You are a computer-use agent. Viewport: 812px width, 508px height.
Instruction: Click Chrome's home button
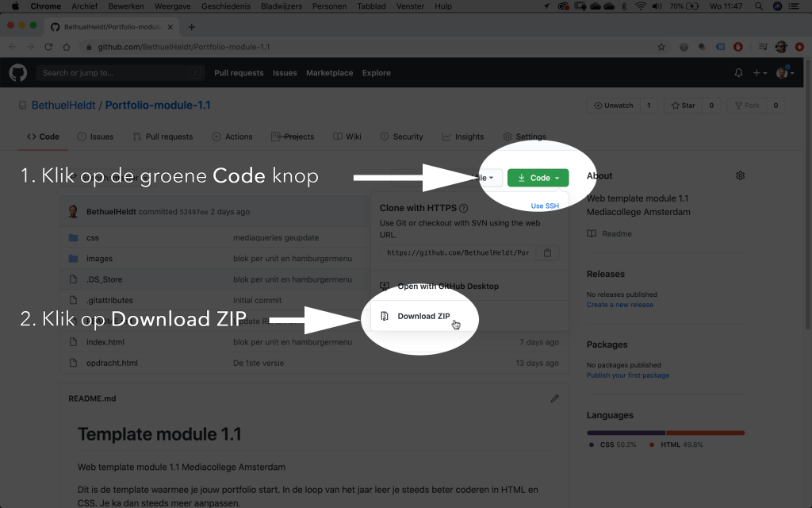click(x=67, y=47)
